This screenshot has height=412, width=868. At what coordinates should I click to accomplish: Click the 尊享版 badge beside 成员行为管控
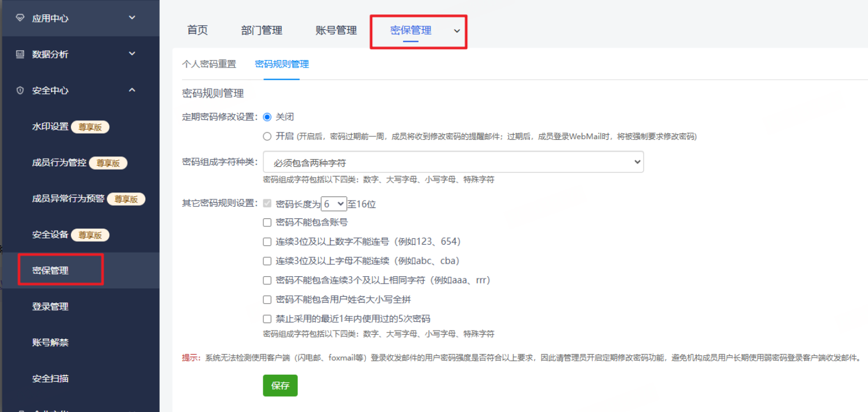(108, 163)
